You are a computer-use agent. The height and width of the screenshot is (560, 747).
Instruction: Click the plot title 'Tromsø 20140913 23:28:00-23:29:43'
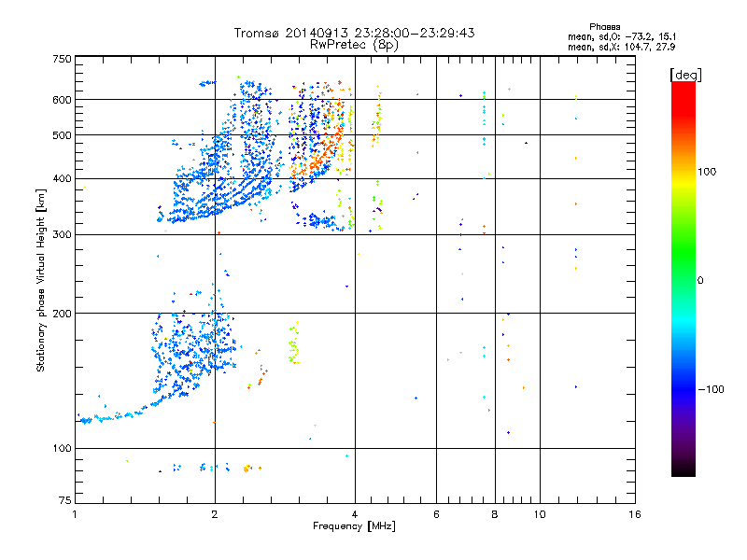coord(354,33)
